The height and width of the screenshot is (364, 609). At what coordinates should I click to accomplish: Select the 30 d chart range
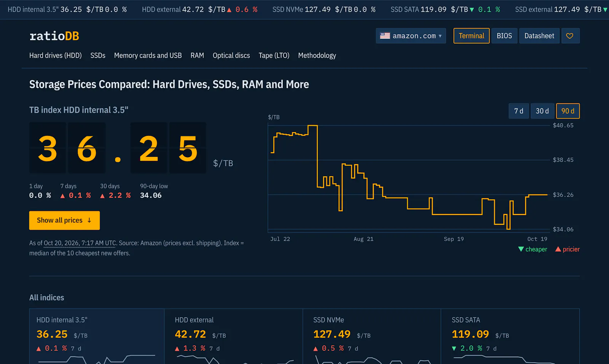tap(542, 111)
